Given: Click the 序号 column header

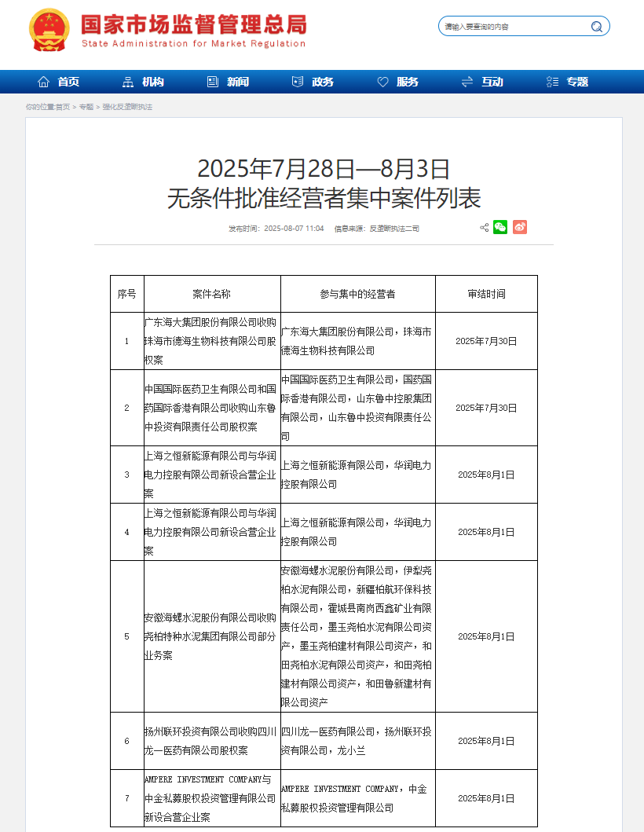Looking at the screenshot, I should pyautogui.click(x=126, y=294).
